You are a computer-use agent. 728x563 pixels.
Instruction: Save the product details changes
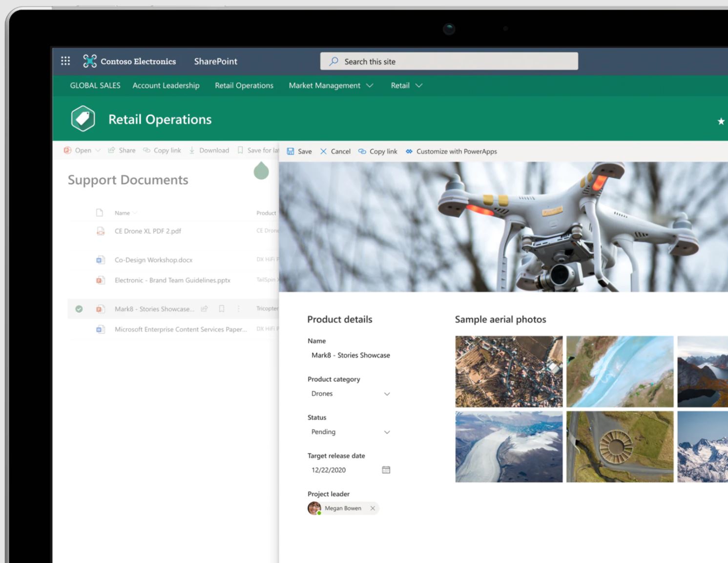(299, 151)
